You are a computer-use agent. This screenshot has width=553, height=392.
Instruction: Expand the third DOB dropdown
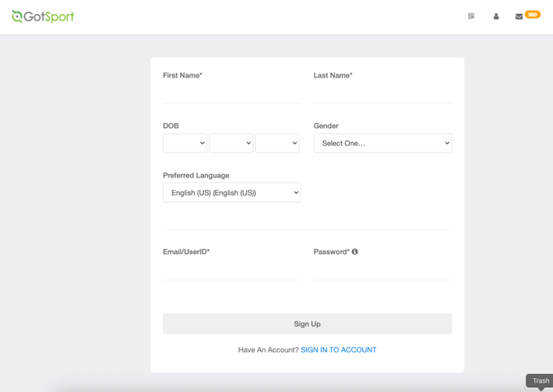pos(277,143)
